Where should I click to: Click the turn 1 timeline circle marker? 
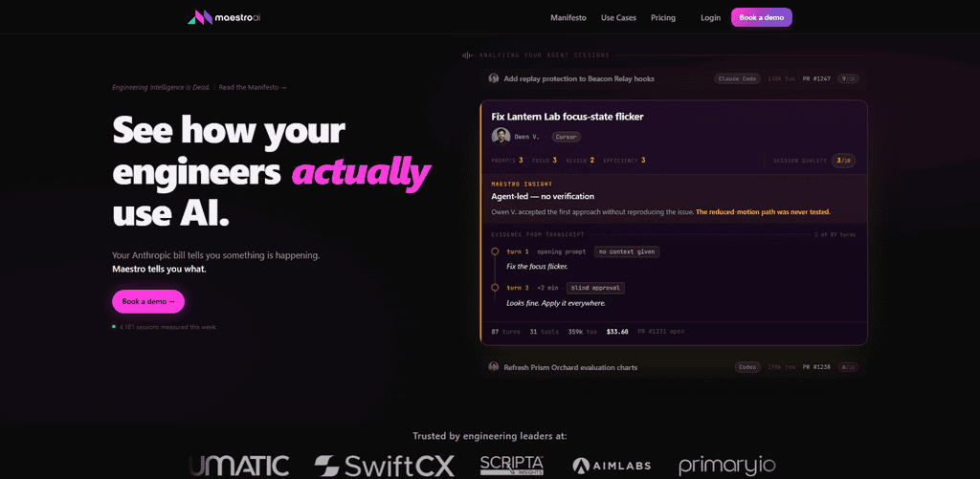point(495,251)
